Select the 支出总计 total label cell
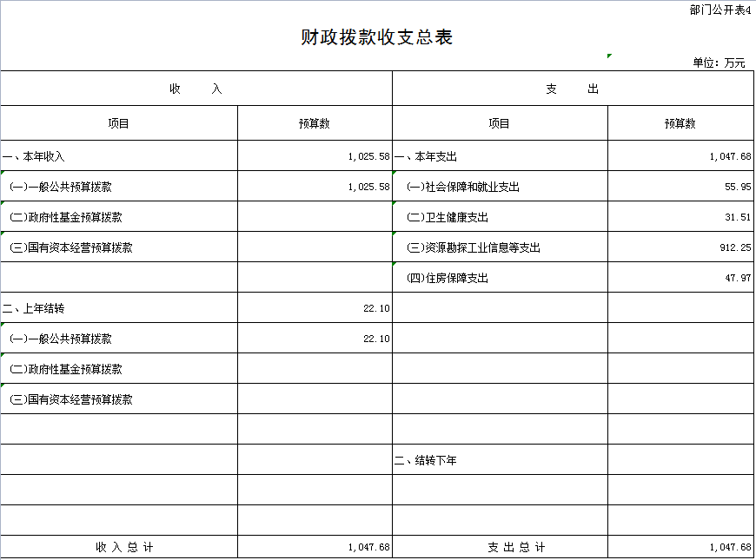Screen dimensions: 756x560 pos(500,547)
